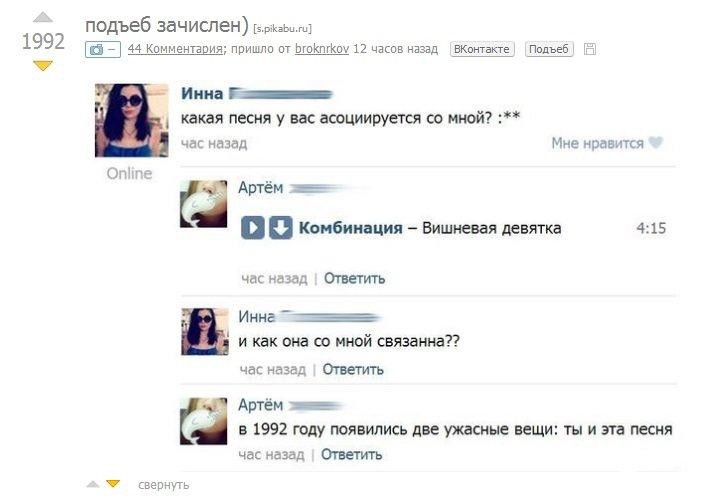Play the Комбинация – Вишневая девятка track

(252, 228)
